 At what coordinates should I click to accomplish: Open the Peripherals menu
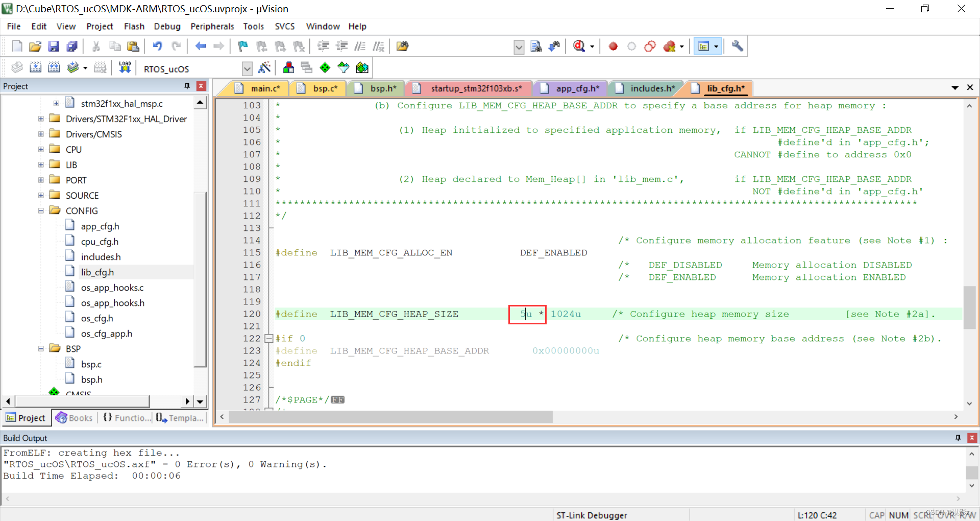[212, 26]
